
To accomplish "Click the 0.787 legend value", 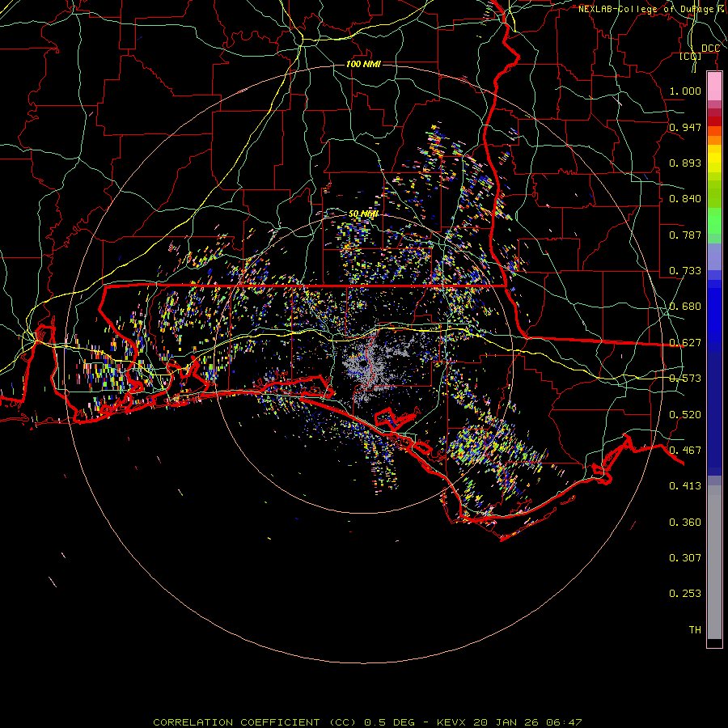I will coord(685,235).
